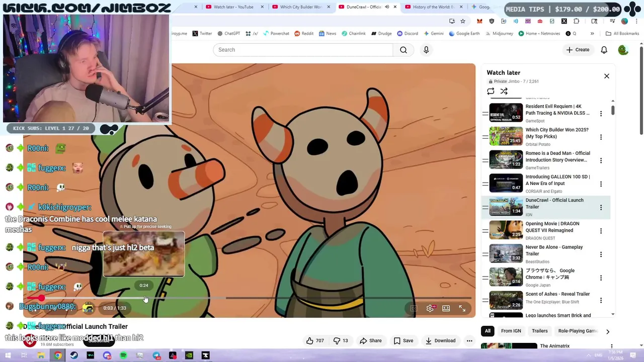Open the NVIDIA app in the taskbar
This screenshot has width=644, height=362.
click(x=189, y=355)
